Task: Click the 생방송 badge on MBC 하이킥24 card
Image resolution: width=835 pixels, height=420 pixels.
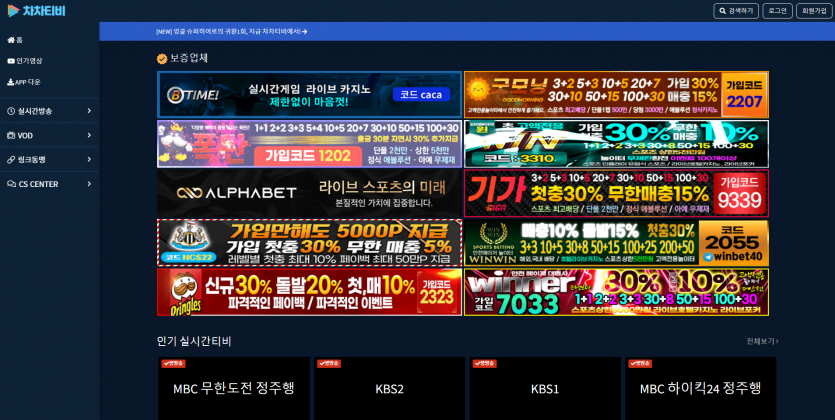Action: (x=640, y=364)
